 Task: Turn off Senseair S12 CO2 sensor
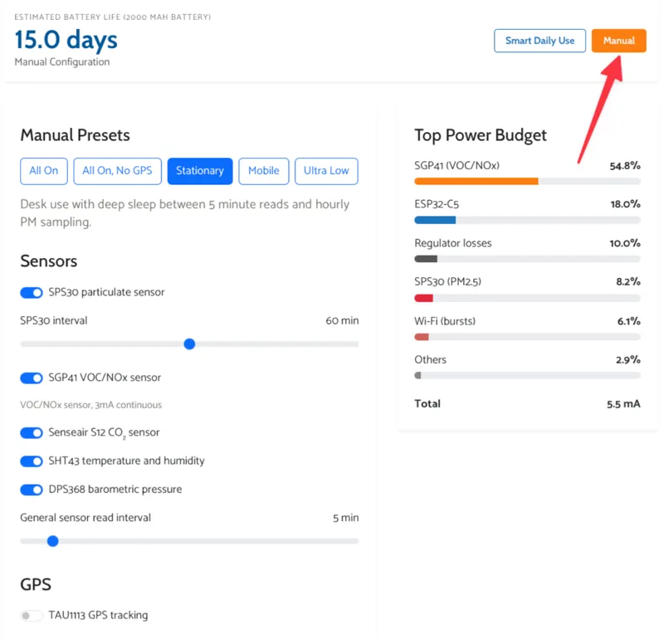(x=32, y=433)
